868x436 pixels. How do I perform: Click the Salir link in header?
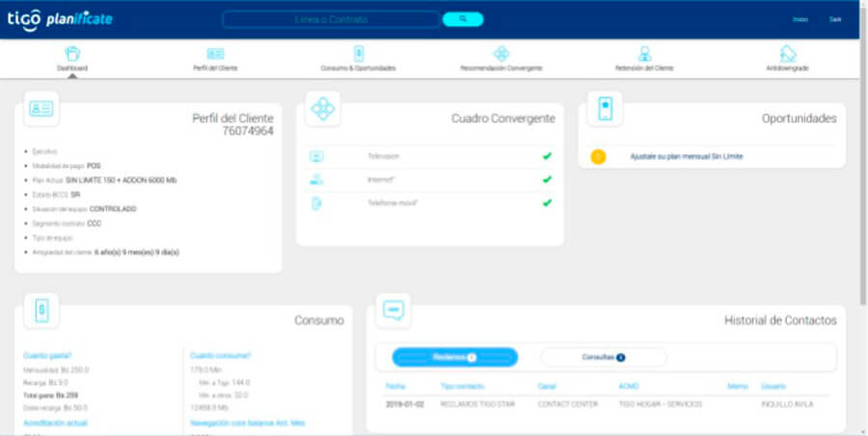[x=835, y=19]
